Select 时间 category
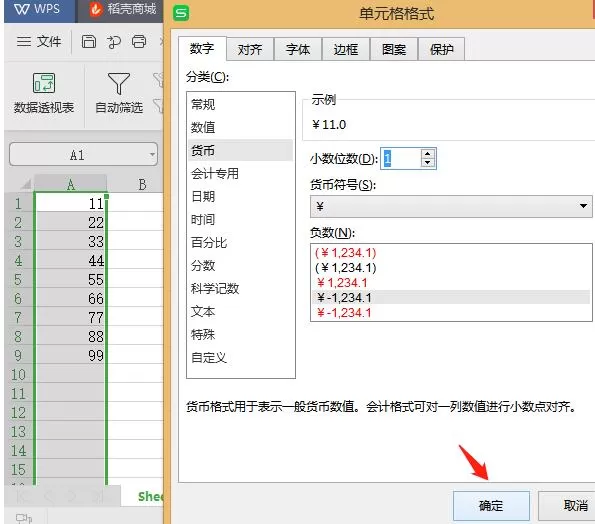The image size is (595, 524). (241, 219)
